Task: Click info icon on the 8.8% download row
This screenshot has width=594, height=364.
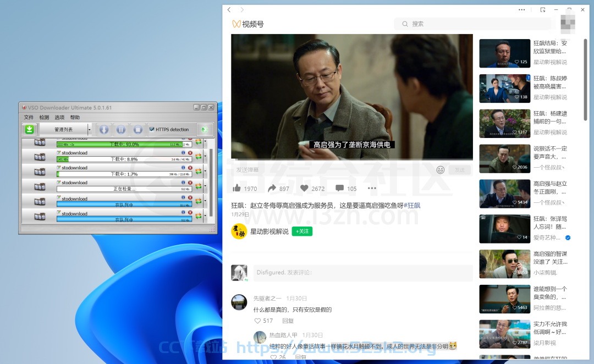Action: pos(183,153)
